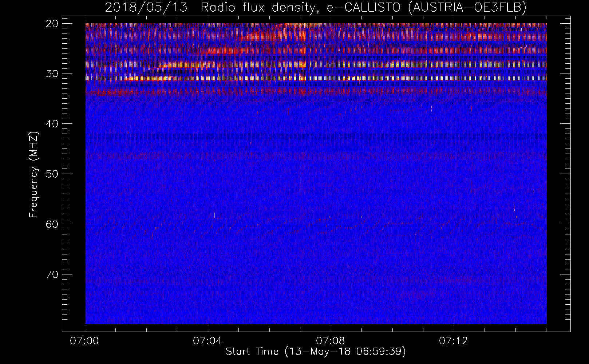589x364 pixels.
Task: Click the title text 'Radio flux density'
Action: tap(260, 7)
